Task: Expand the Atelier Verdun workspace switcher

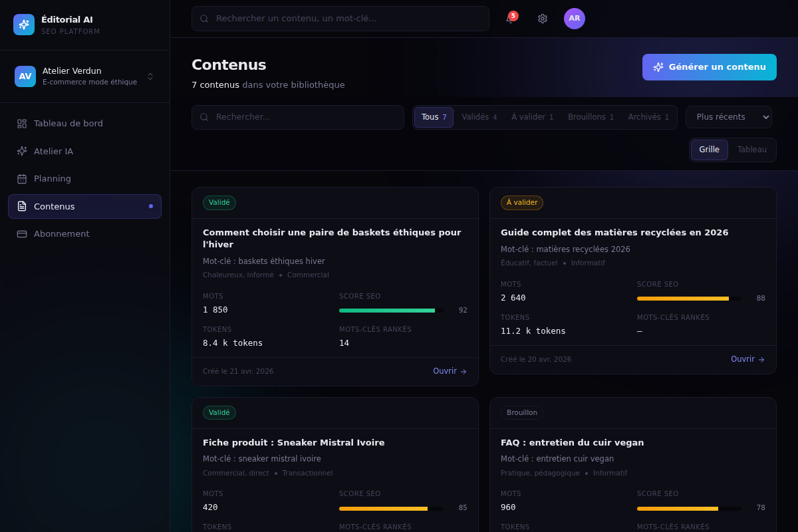Action: (84, 76)
